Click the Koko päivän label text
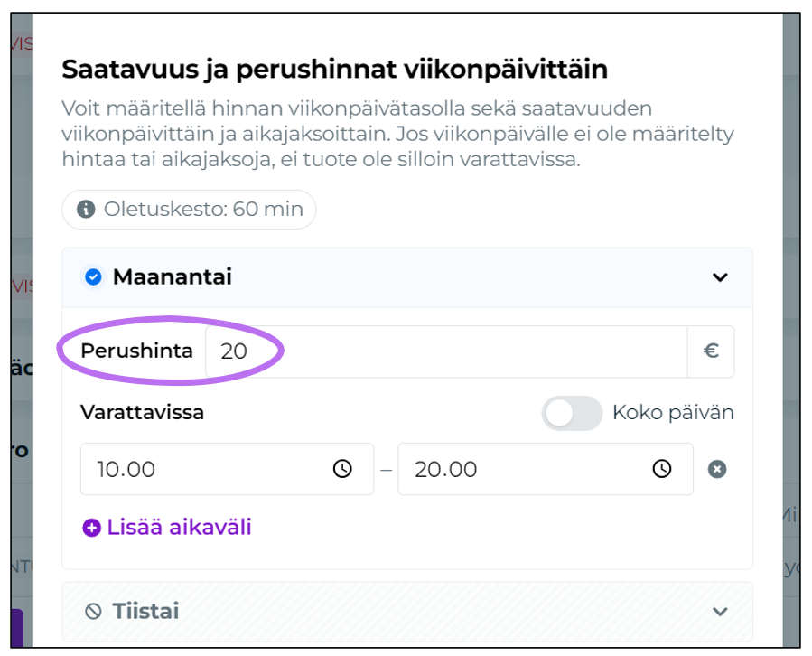812x656 pixels. pyautogui.click(x=673, y=413)
